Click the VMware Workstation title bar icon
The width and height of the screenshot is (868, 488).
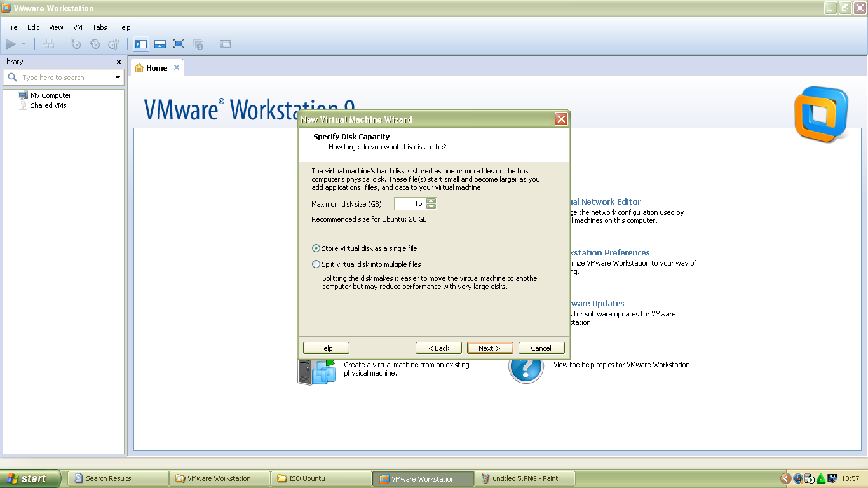(x=6, y=8)
